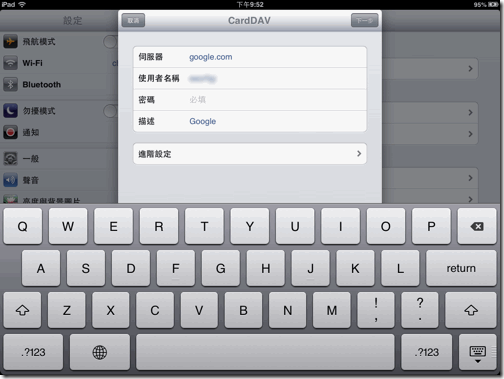Image resolution: width=504 pixels, height=379 pixels.
Task: Tap the L key
Action: (x=400, y=268)
